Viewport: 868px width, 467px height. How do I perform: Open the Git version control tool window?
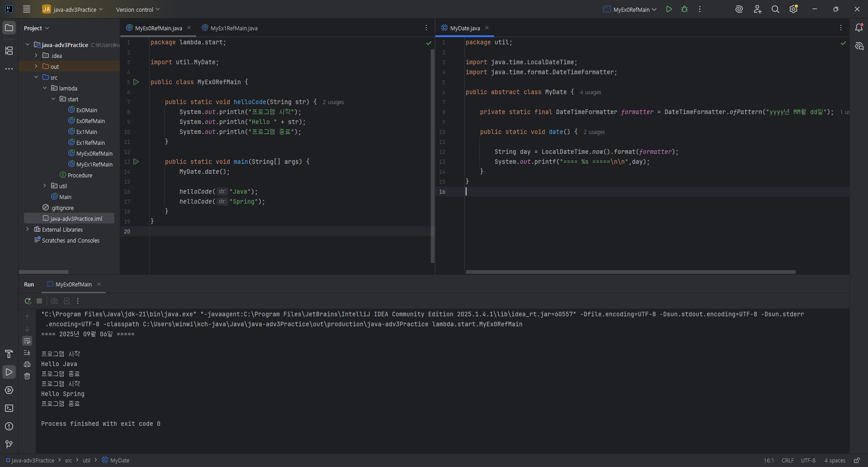click(9, 444)
